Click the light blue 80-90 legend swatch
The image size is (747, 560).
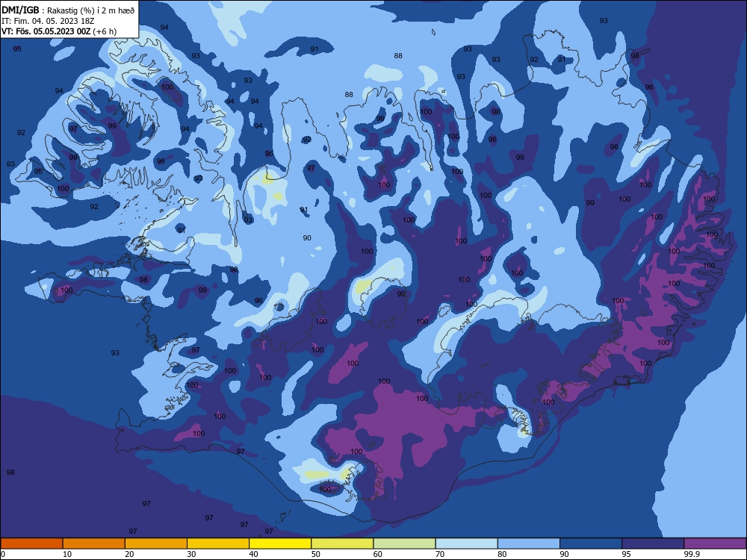coord(529,544)
